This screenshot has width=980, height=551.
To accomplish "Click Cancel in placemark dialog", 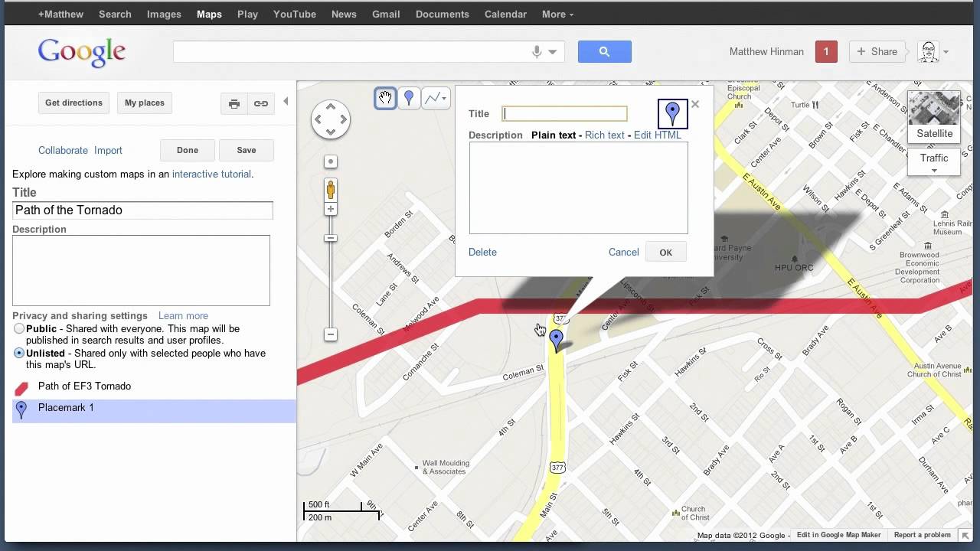I will point(623,253).
